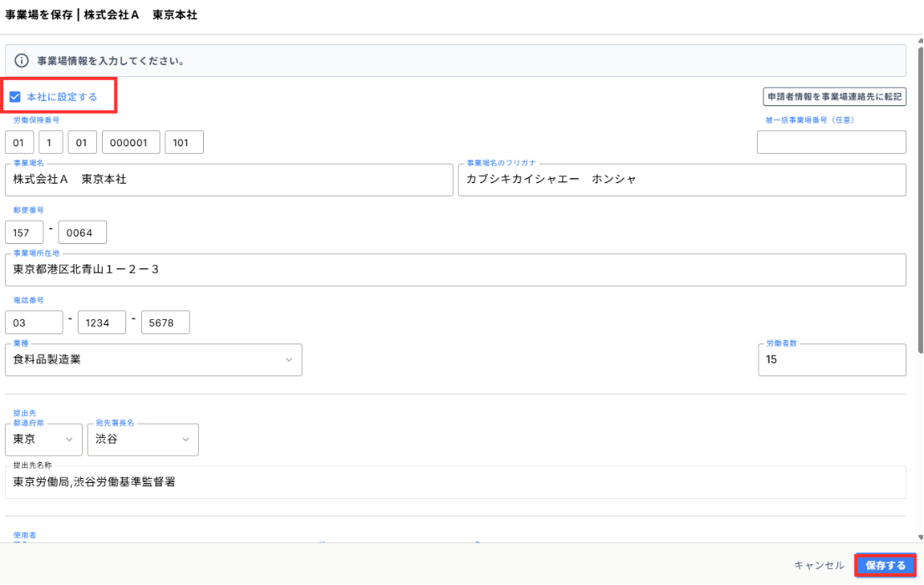The width and height of the screenshot is (924, 585).
Task: Click postal code second box 0064
Action: point(81,232)
